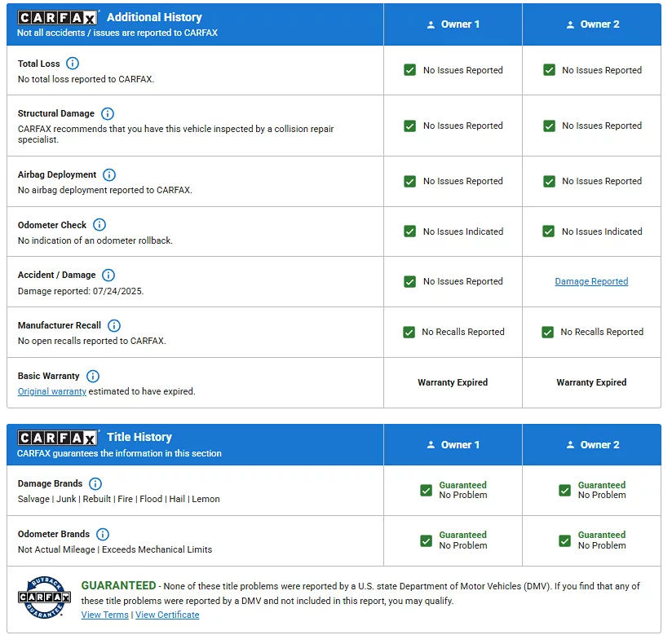Show info for Odometer Check
672x635 pixels.
tap(99, 225)
